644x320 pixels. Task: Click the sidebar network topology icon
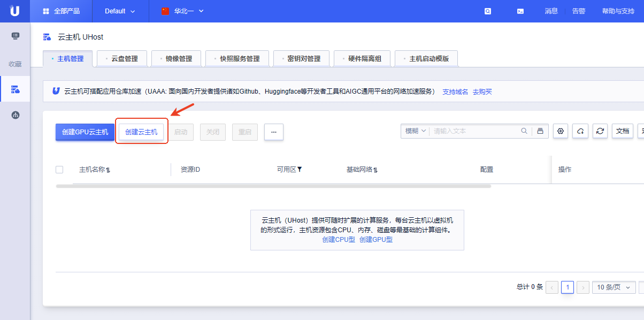pos(15,115)
